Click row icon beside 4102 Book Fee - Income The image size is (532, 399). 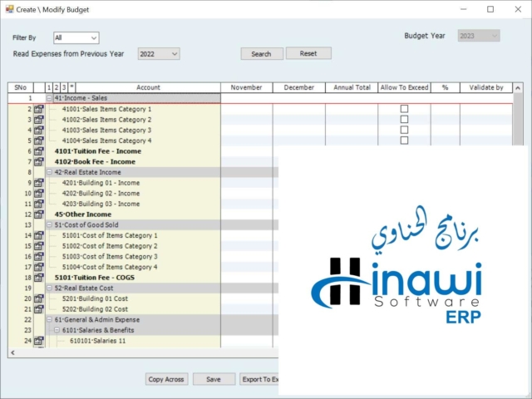39,162
